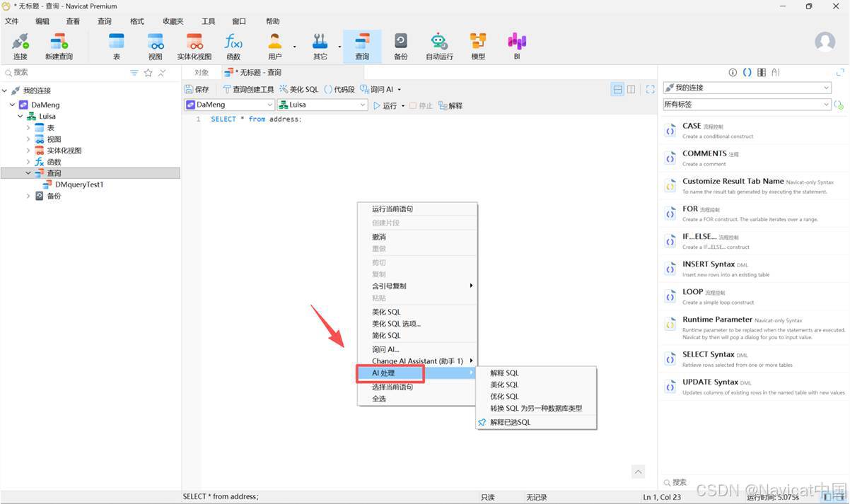
Task: Click the 保存 (Save) button
Action: click(x=197, y=89)
